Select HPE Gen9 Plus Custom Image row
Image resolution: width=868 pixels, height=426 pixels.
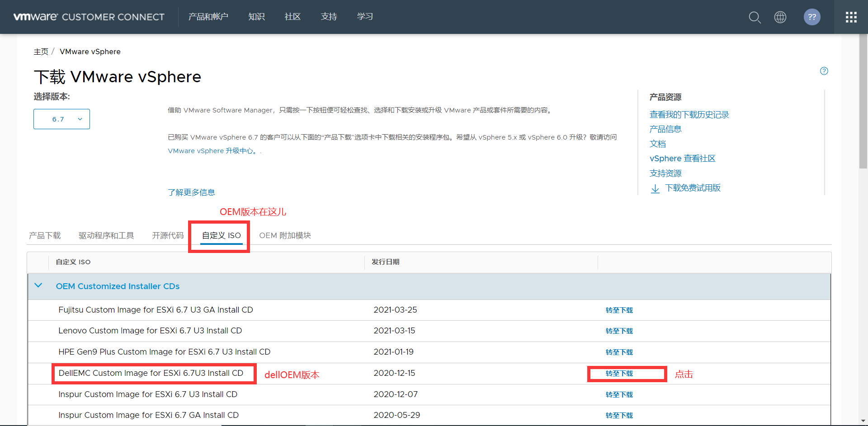(429, 352)
